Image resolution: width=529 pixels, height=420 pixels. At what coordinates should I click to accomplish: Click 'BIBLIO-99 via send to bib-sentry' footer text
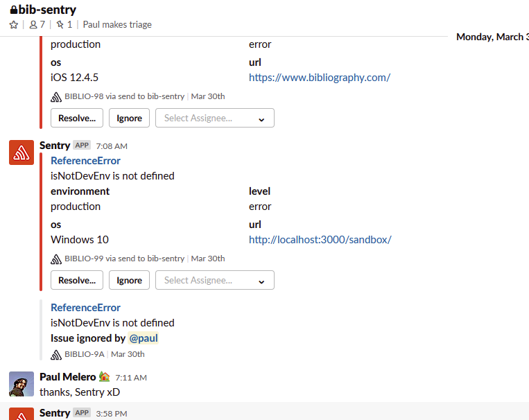click(125, 259)
